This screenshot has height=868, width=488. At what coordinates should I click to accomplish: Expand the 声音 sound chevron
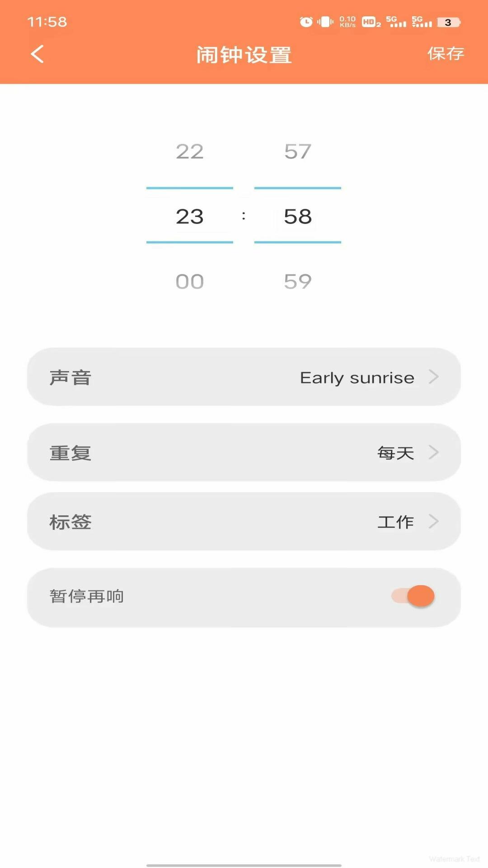pyautogui.click(x=433, y=377)
